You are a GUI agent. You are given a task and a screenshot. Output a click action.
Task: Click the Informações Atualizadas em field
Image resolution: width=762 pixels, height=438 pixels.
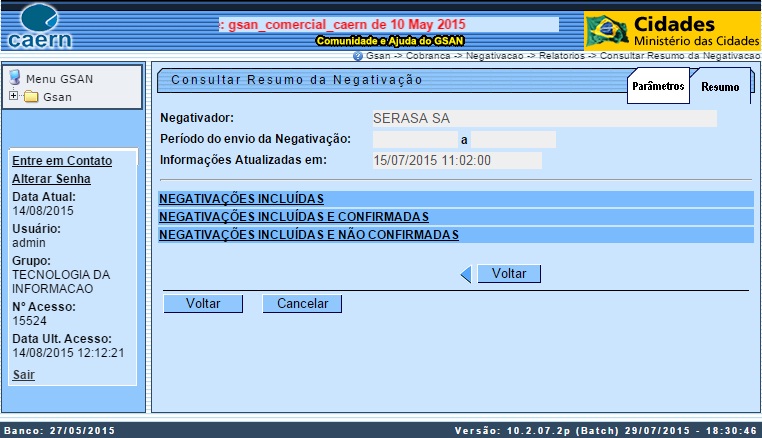(457, 160)
